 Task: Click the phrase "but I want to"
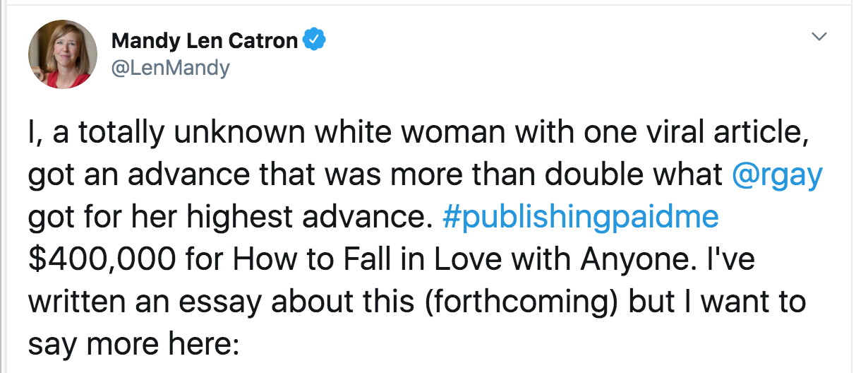coord(733,301)
